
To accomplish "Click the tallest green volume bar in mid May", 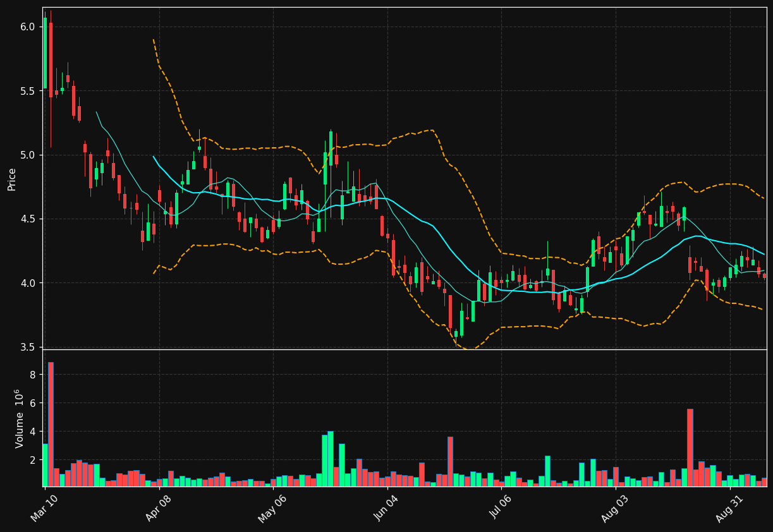I will 330,459.
